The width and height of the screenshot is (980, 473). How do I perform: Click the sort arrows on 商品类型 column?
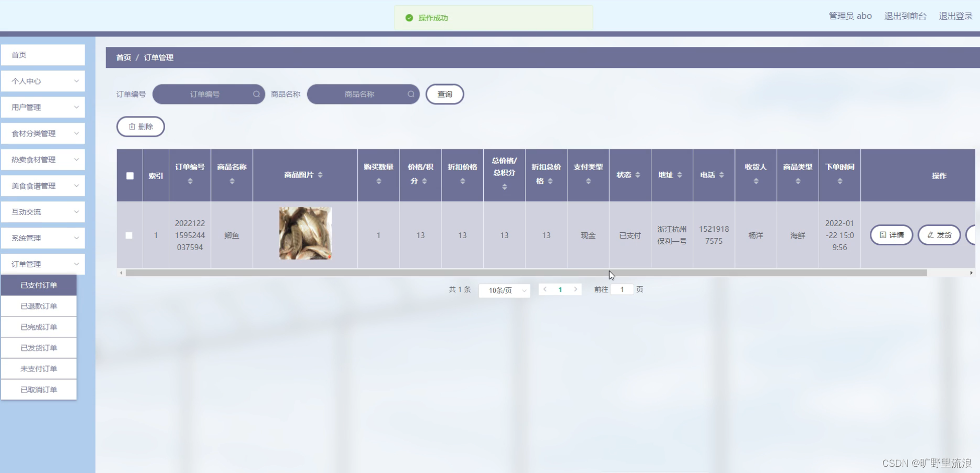[798, 181]
